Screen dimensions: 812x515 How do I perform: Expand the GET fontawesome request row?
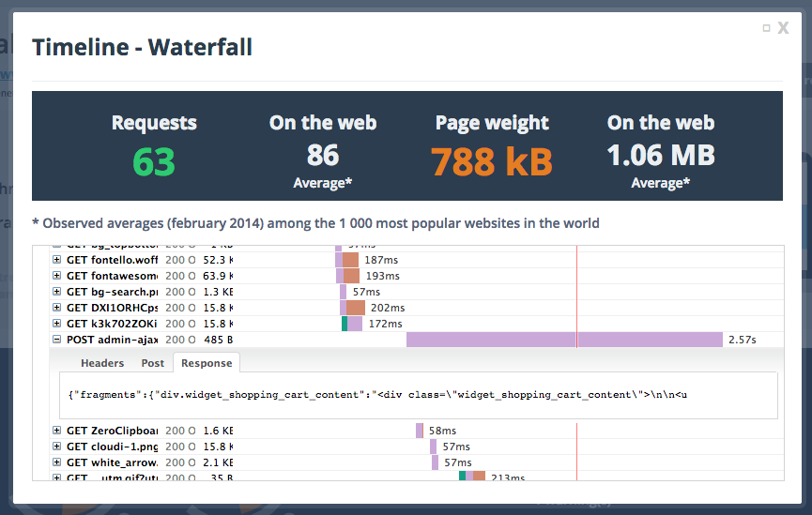tap(57, 276)
